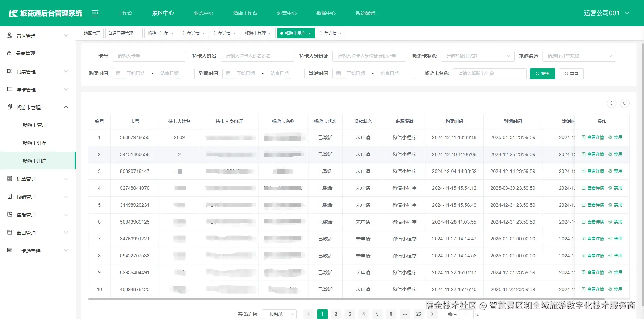Click the 订单管理 icon in sidebar

9,178
